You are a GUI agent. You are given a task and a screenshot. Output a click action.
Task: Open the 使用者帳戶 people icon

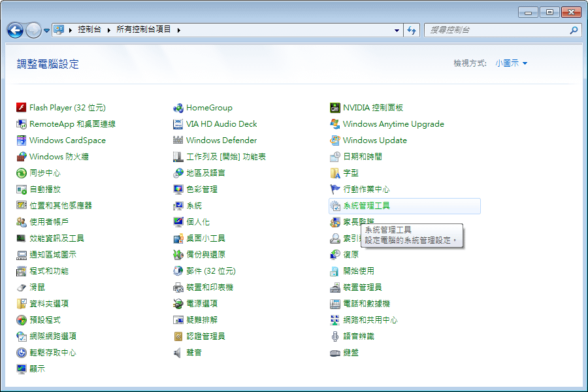[x=22, y=222]
